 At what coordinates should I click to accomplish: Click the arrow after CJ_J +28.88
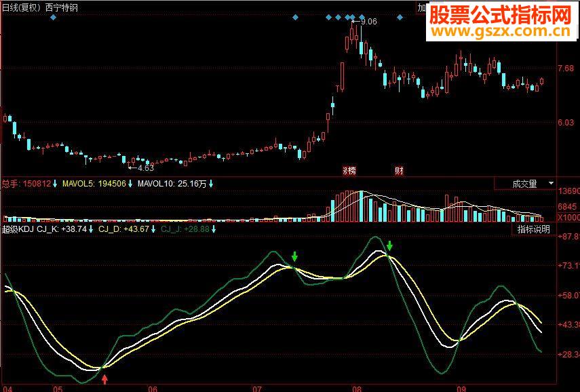point(214,229)
